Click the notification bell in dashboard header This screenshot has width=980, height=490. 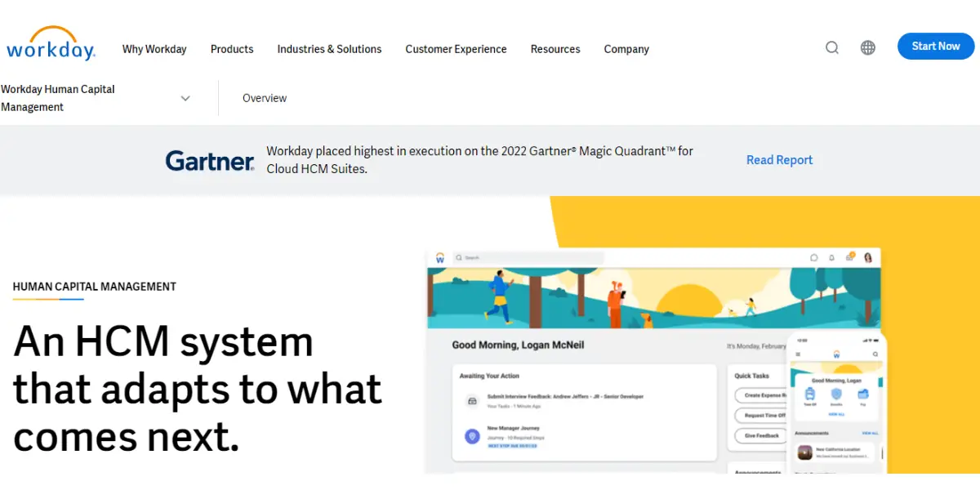tap(831, 257)
